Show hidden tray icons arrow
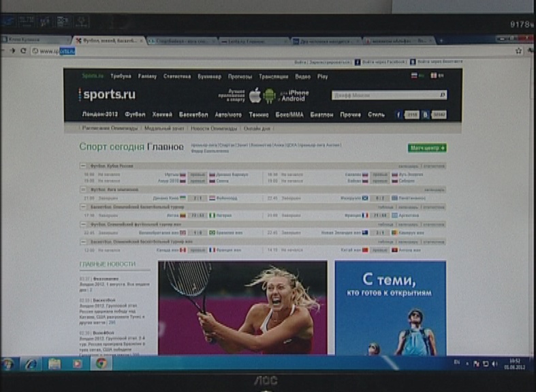 [x=467, y=364]
